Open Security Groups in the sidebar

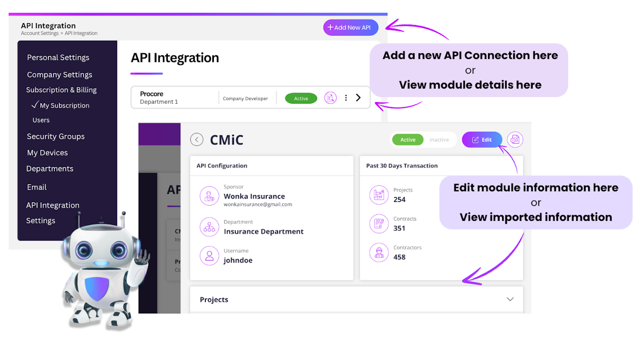point(56,136)
